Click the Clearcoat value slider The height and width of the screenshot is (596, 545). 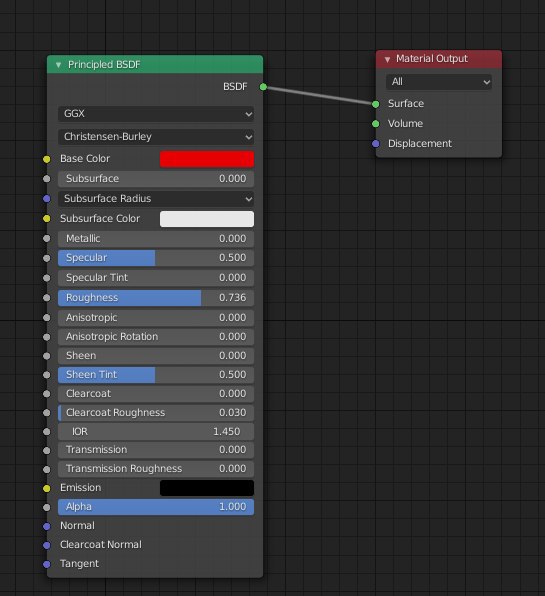coord(156,394)
